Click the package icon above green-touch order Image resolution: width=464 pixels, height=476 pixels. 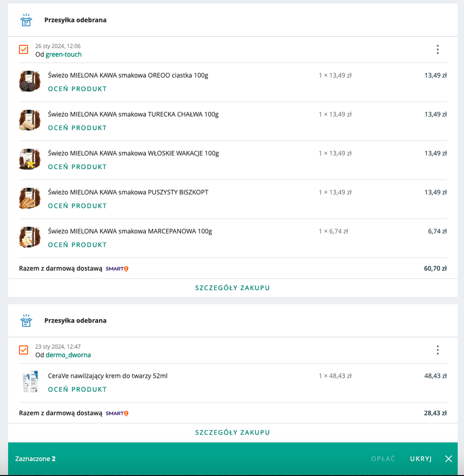coord(26,20)
